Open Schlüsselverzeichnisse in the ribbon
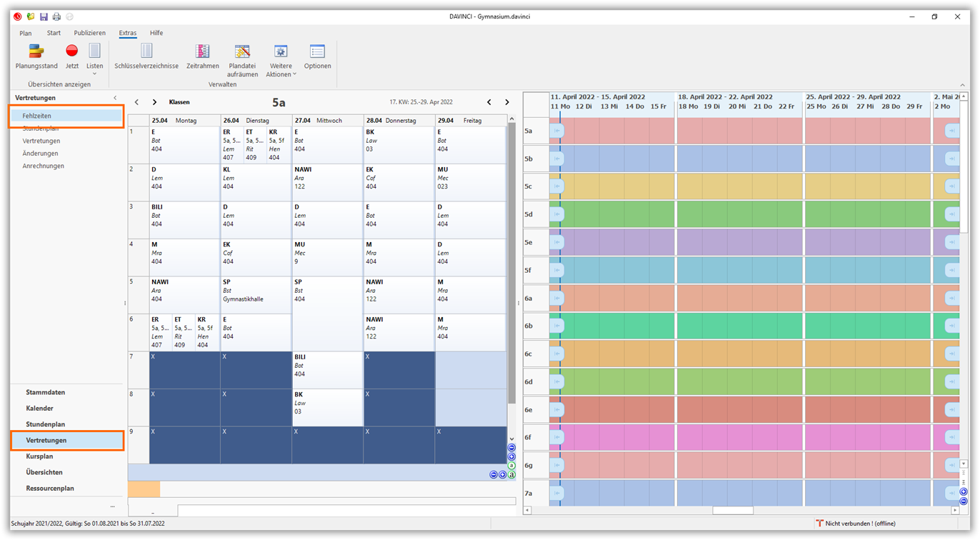This screenshot has width=980, height=540. click(x=146, y=56)
